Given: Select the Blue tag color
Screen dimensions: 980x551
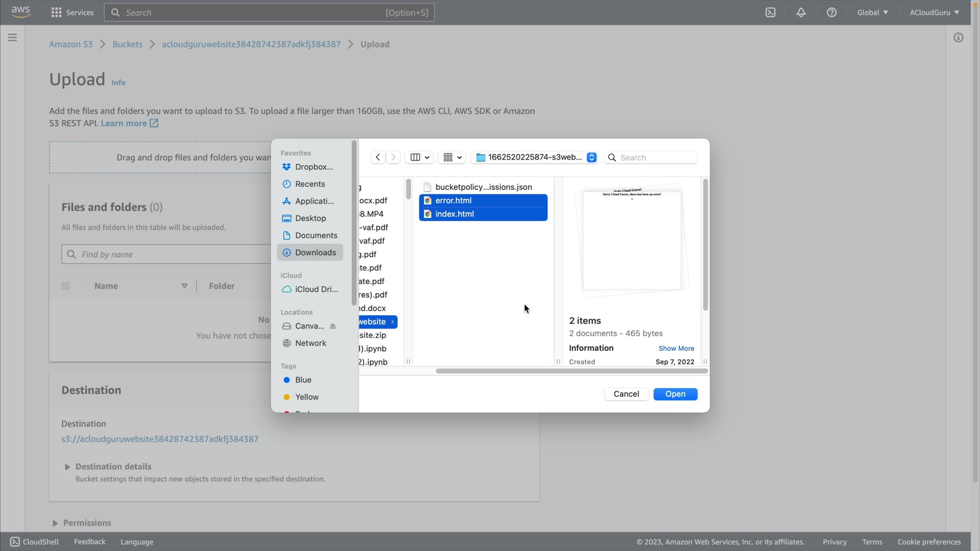Looking at the screenshot, I should click(303, 380).
